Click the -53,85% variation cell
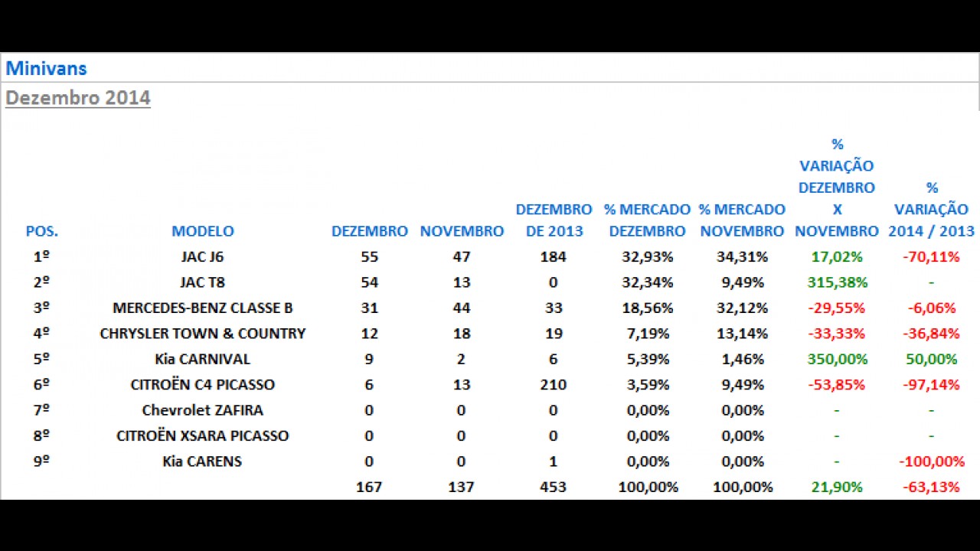This screenshot has height=551, width=980. click(837, 385)
